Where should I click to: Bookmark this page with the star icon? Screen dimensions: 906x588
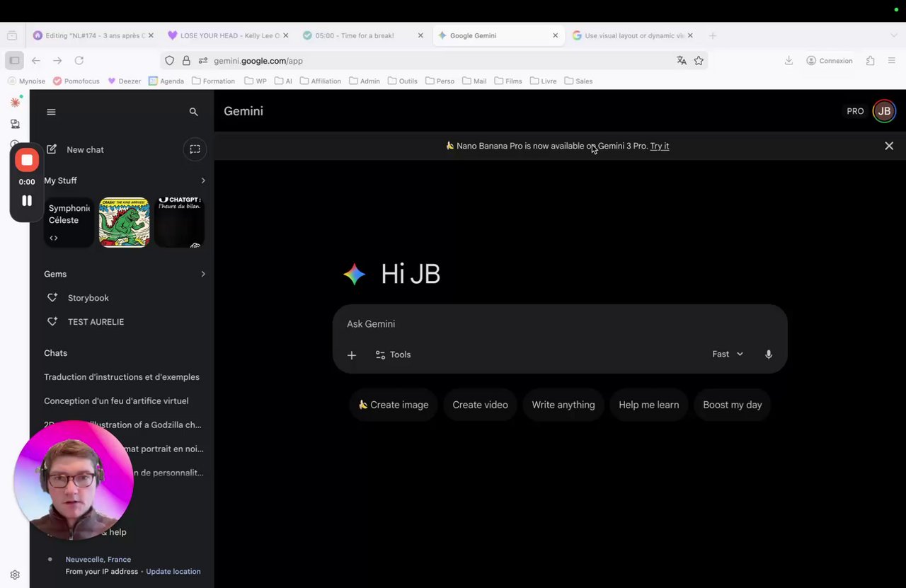pyautogui.click(x=699, y=61)
